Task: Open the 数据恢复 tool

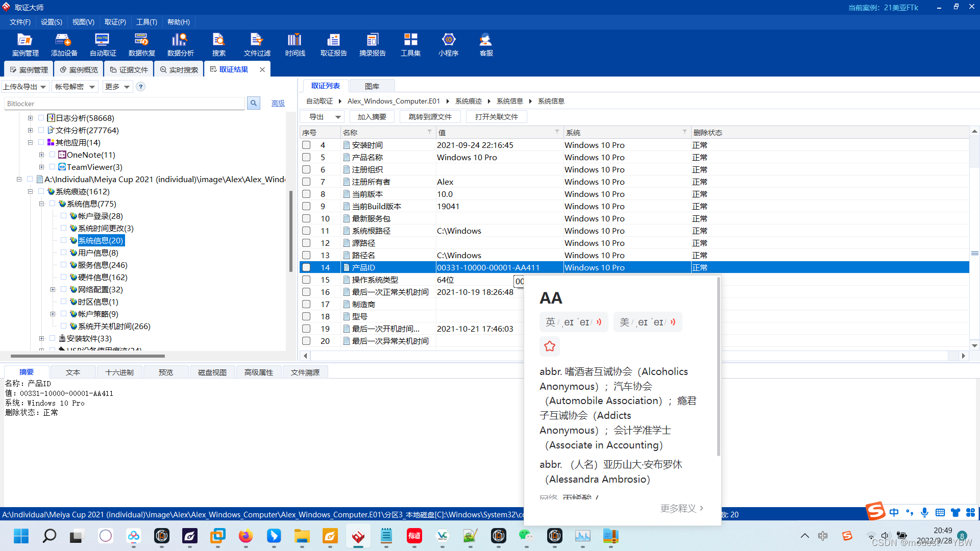Action: coord(141,44)
